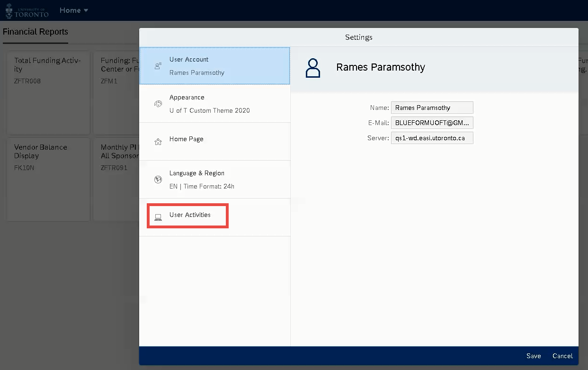
Task: Click the E-Mail field showing BLUEFORMUOFT@GM...
Action: (432, 123)
